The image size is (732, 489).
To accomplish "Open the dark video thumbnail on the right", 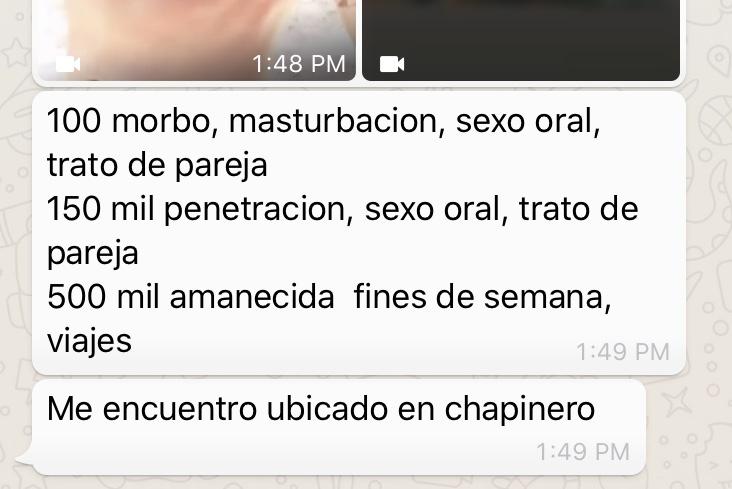I will click(x=521, y=40).
